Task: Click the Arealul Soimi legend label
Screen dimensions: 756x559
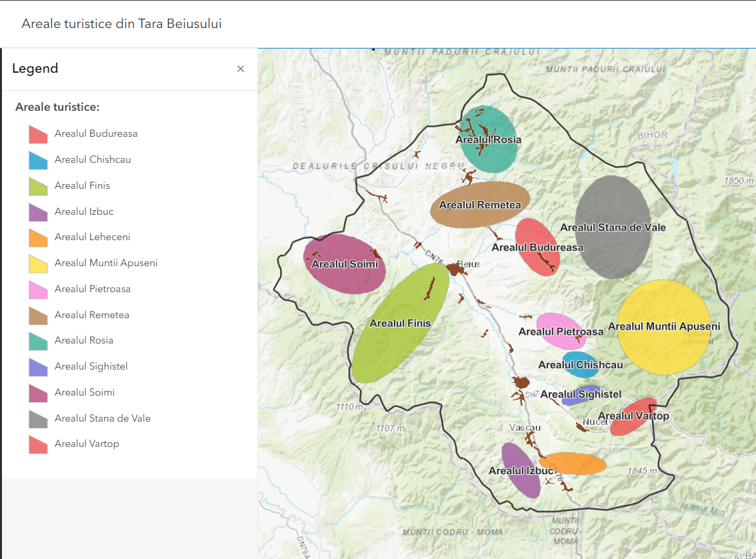Action: (85, 393)
